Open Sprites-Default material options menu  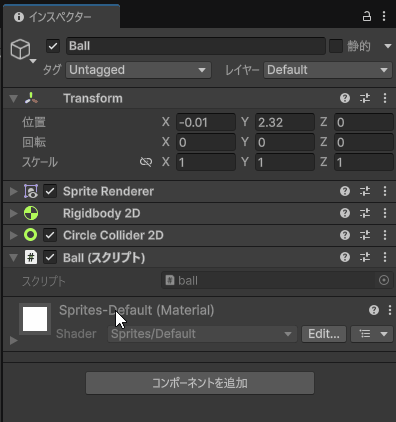pos(390,310)
